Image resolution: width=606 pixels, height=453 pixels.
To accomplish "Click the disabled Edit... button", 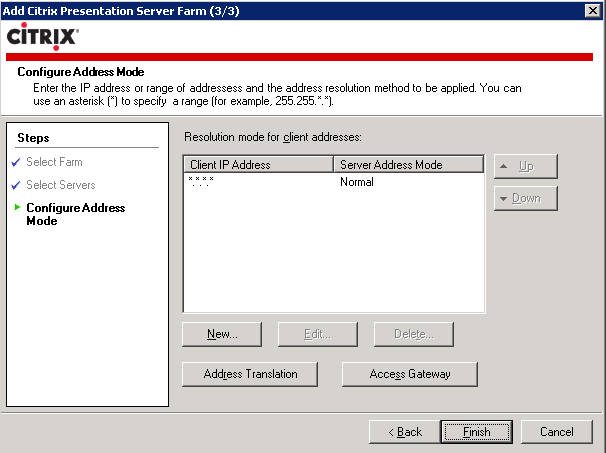I will 317,334.
